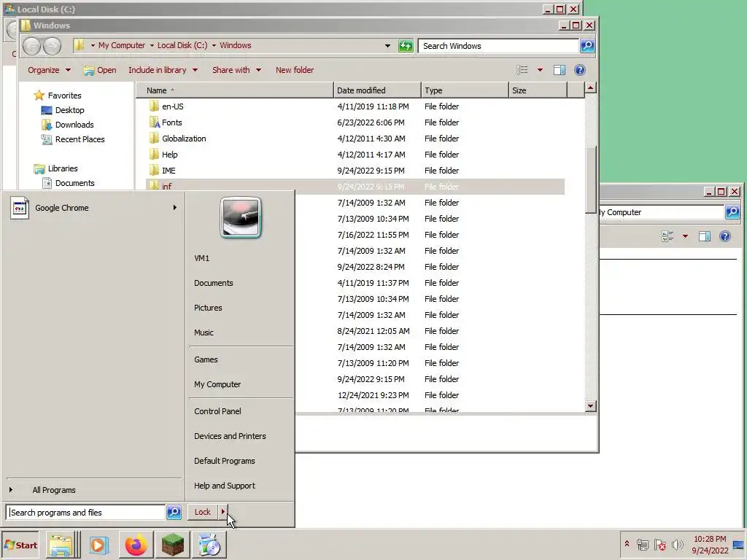Open Windows Explorer from taskbar

pos(61,545)
